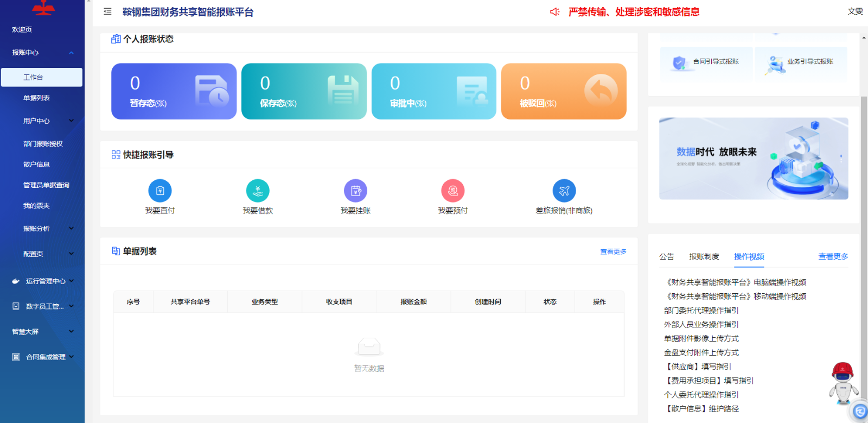Toggle the sidebar collapse hamburger icon
This screenshot has width=868, height=423.
tap(107, 11)
